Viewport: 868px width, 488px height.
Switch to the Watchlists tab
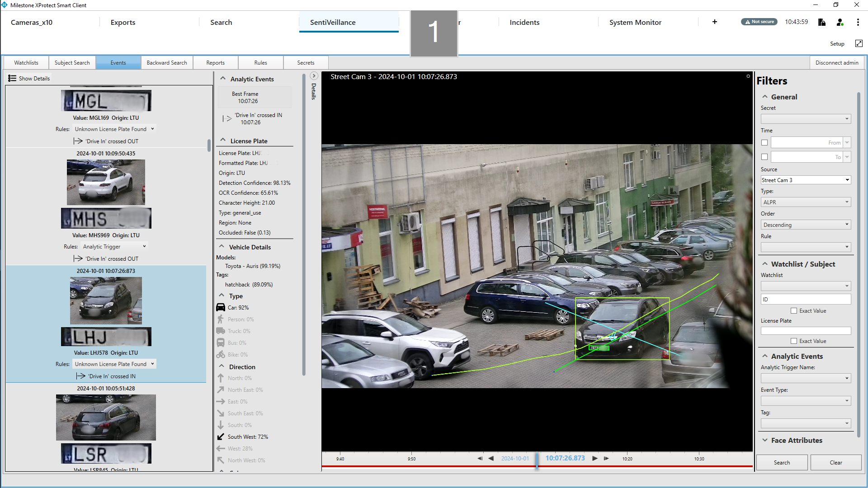click(x=26, y=63)
